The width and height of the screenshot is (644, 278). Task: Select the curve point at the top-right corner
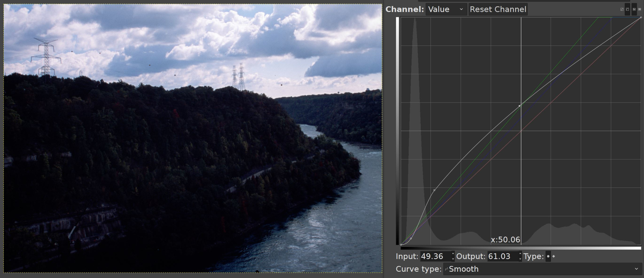pyautogui.click(x=641, y=18)
